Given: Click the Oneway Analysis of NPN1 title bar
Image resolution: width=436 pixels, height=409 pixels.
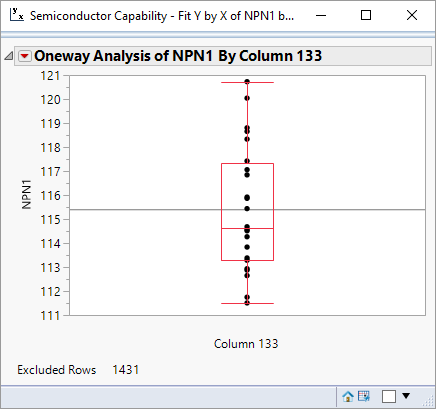Looking at the screenshot, I should [223, 56].
